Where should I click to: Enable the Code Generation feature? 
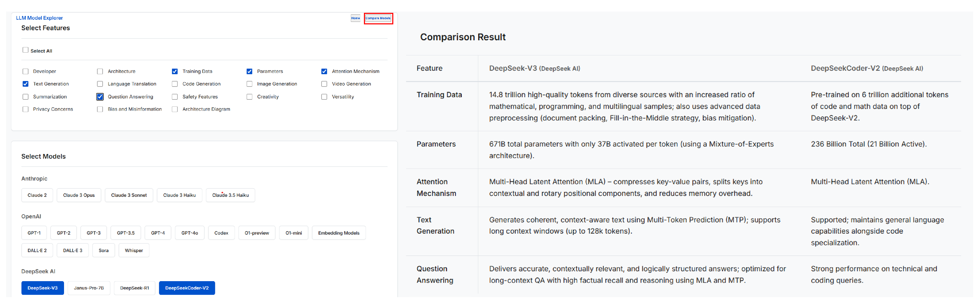(x=175, y=84)
